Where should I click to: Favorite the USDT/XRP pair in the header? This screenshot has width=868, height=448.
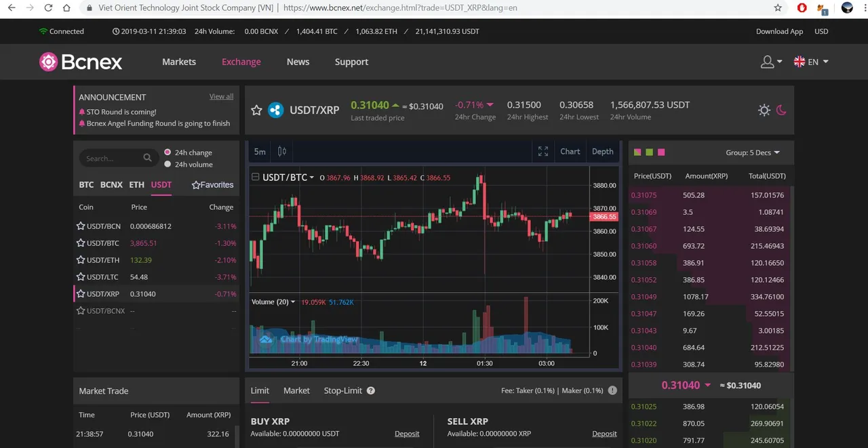(256, 110)
